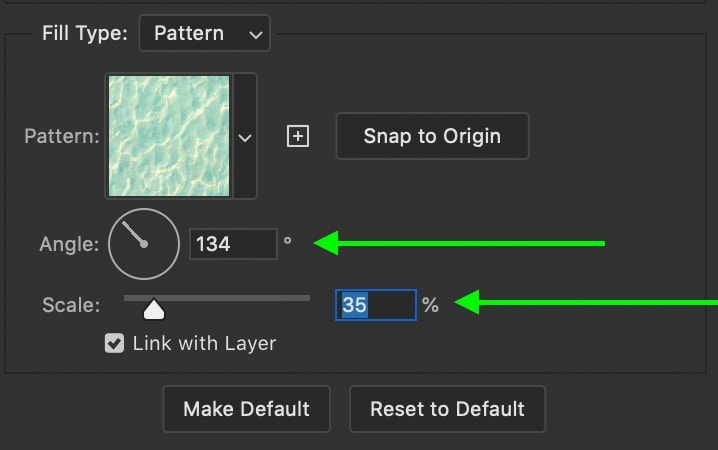718x450 pixels.
Task: Create new preset from current pattern icon
Action: click(298, 136)
